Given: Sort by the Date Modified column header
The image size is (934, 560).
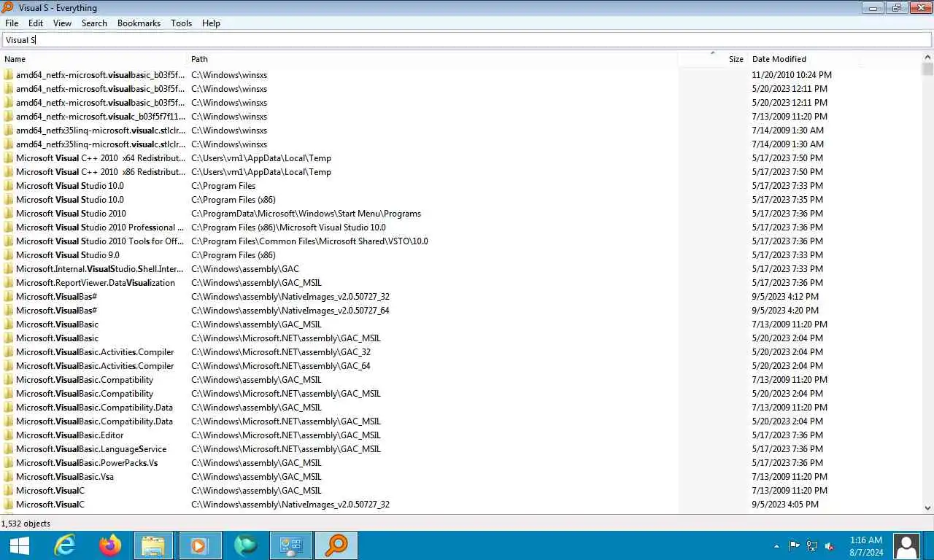Looking at the screenshot, I should click(x=804, y=59).
